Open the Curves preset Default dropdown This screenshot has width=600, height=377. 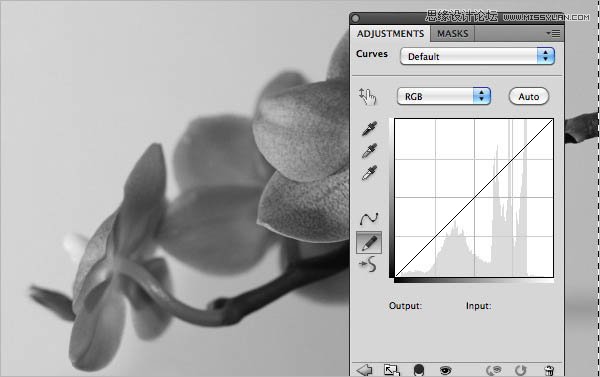coord(477,56)
